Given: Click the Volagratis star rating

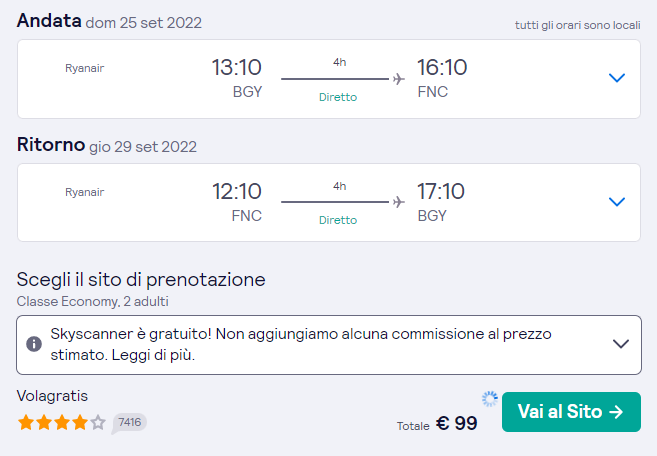Looking at the screenshot, I should tap(61, 422).
